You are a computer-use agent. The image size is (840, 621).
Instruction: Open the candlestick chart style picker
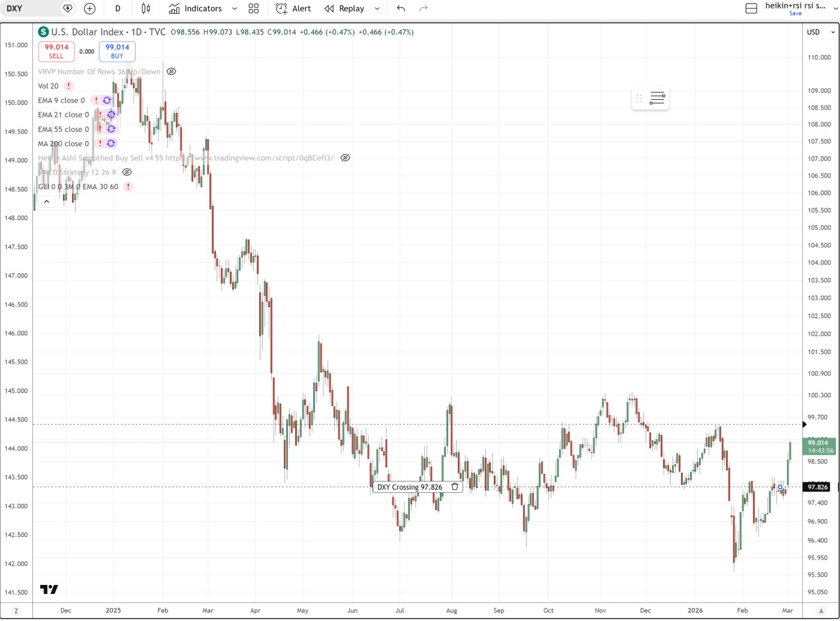[146, 8]
